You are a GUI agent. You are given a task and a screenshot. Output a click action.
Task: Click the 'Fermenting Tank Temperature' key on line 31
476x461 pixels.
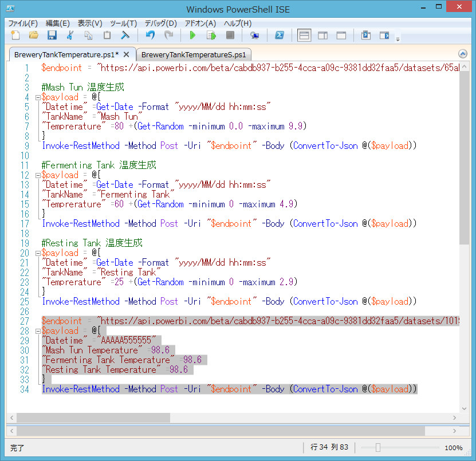108,360
